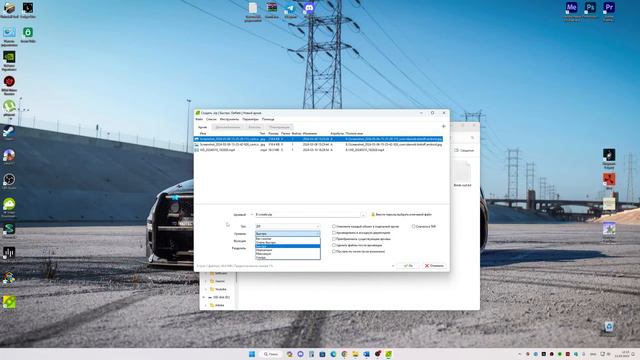This screenshot has width=640, height=360.
Task: Open File Explorer from the taskbar
Action: pyautogui.click(x=356, y=354)
